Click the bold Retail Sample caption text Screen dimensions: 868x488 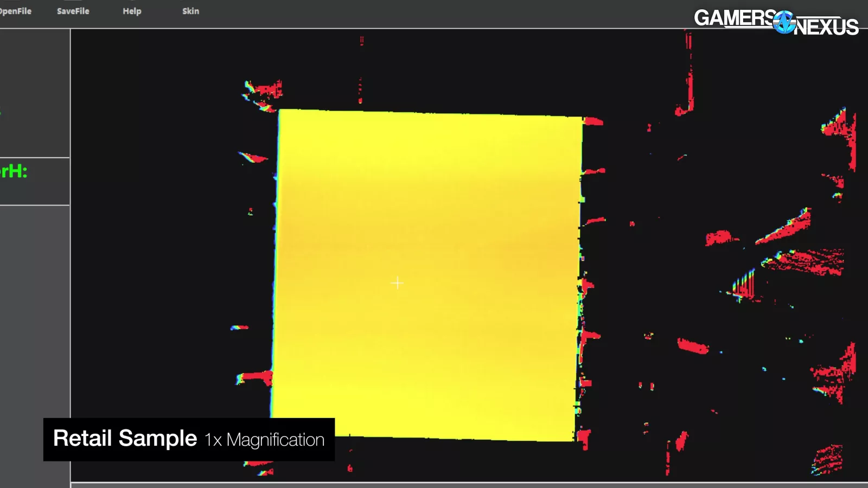[x=125, y=438]
